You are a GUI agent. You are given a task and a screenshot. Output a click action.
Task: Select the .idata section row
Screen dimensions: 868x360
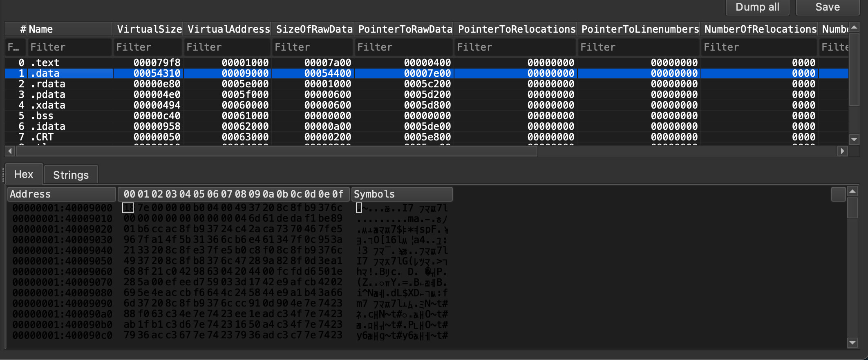coord(427,127)
